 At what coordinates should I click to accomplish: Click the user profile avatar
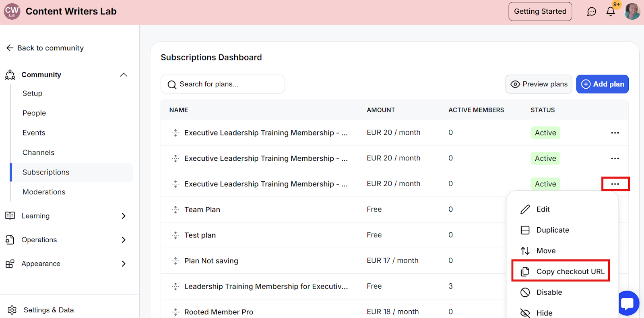632,12
